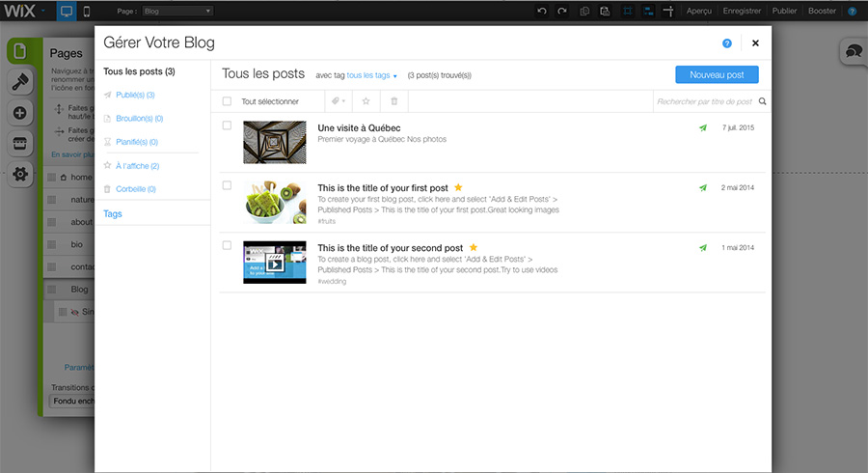Click the #fruits tag text
Image resolution: width=868 pixels, height=473 pixels.
[327, 221]
